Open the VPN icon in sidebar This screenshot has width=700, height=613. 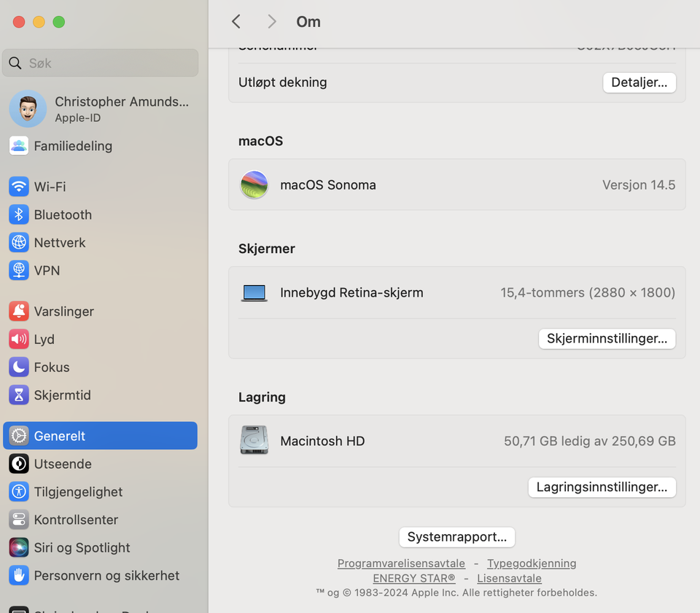19,270
